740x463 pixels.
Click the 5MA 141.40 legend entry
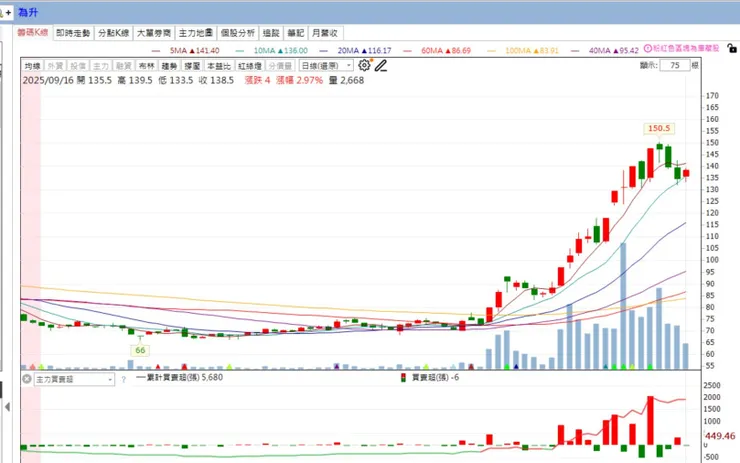[185, 51]
